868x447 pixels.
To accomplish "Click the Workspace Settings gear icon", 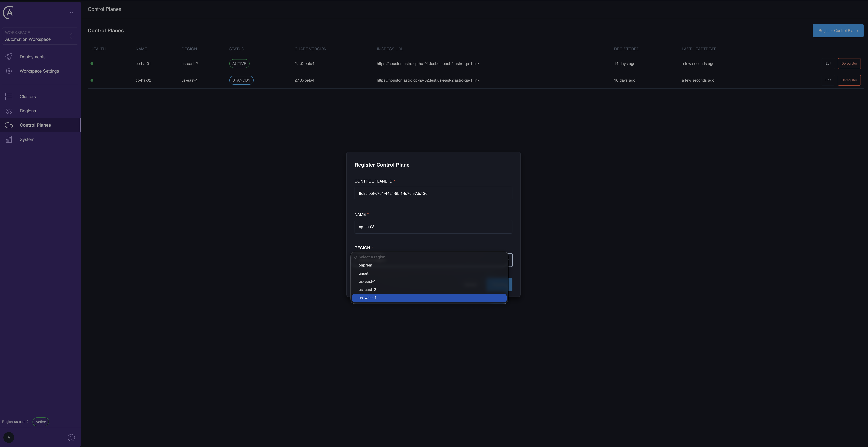I will 9,71.
